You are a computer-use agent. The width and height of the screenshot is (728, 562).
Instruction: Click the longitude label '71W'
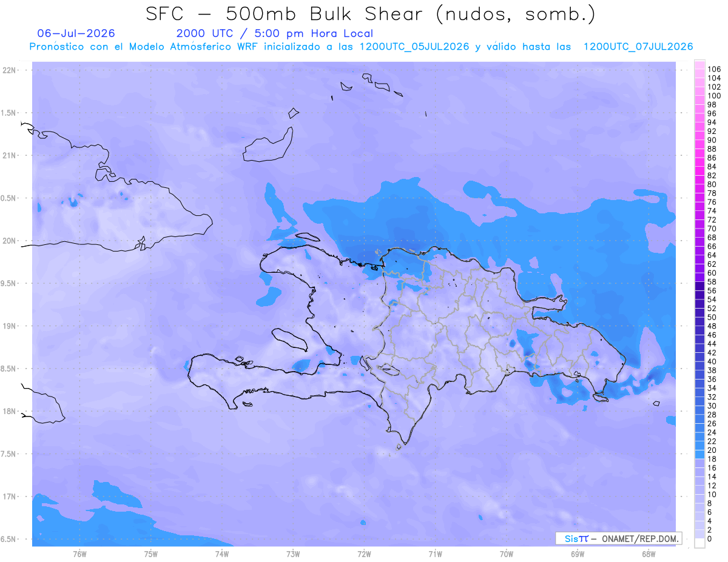click(x=436, y=554)
